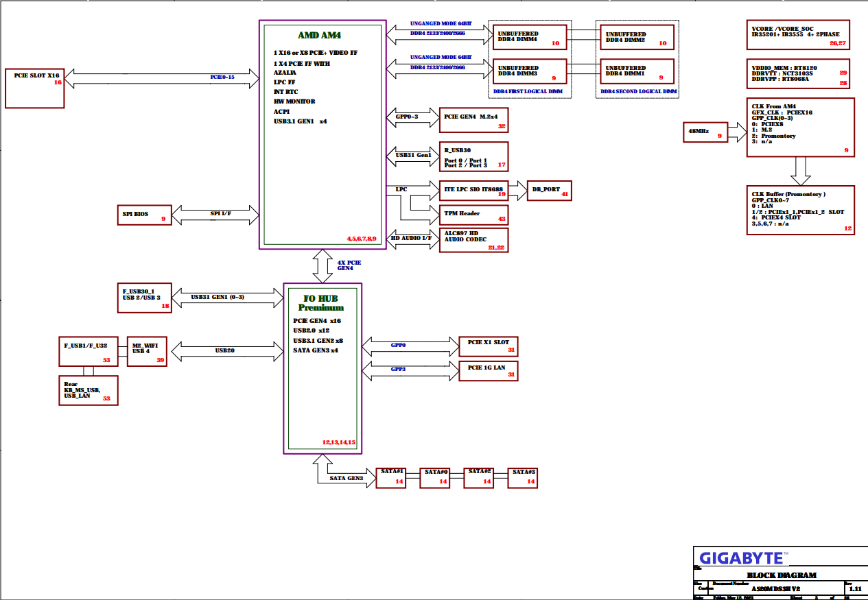The image size is (868, 600).
Task: Select the PCIE SLOT X16 block
Action: coord(35,88)
